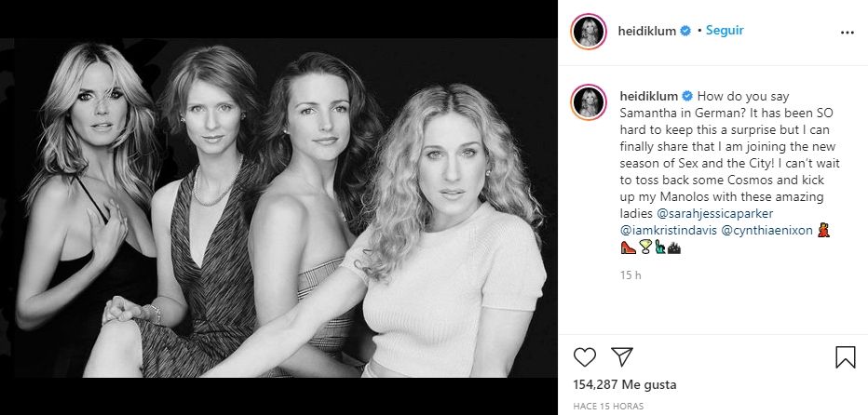The height and width of the screenshot is (415, 868).
Task: Click the 15 h caption timestamp
Action: (x=629, y=275)
